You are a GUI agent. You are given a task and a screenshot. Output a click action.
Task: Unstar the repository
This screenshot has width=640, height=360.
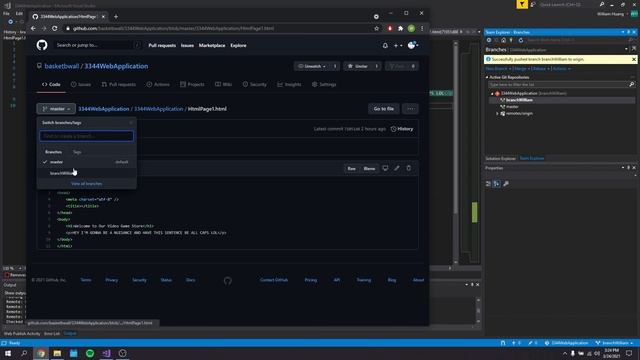[358, 66]
